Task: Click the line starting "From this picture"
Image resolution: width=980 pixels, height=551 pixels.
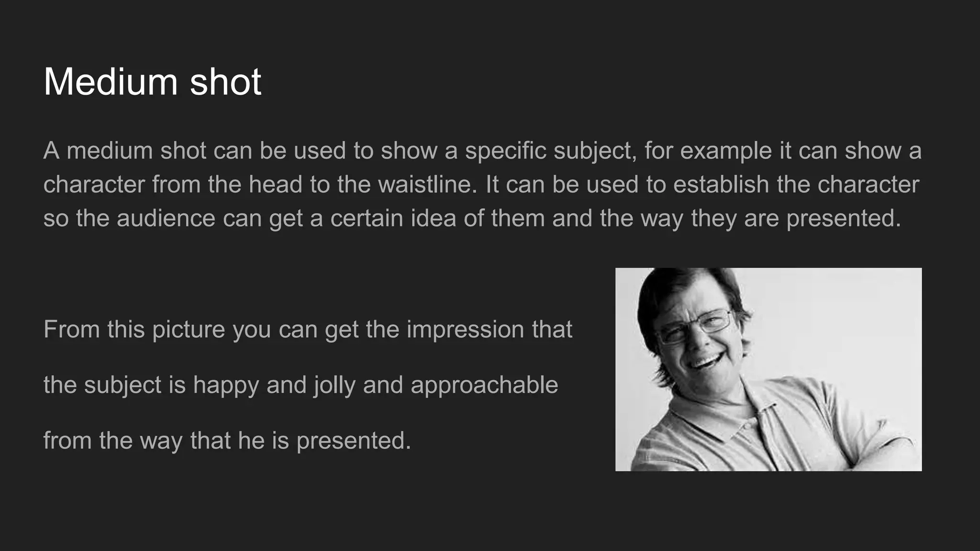Action: (x=308, y=330)
